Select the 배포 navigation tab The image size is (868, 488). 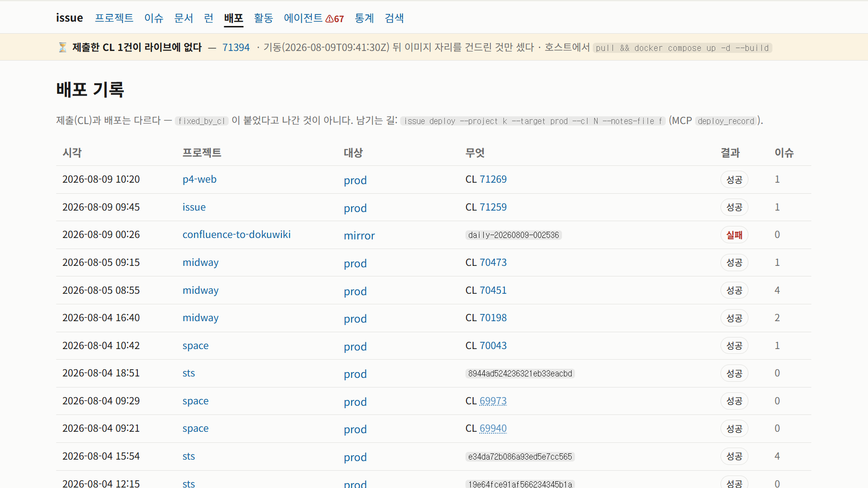(x=234, y=18)
